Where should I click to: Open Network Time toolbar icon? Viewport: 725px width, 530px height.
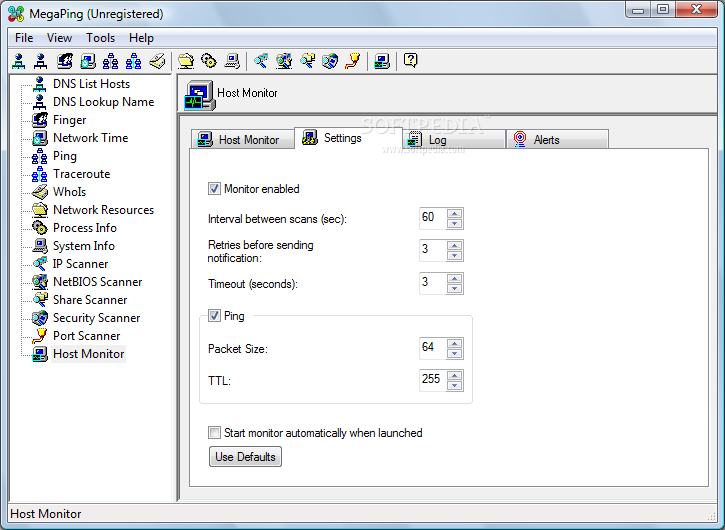pos(88,61)
